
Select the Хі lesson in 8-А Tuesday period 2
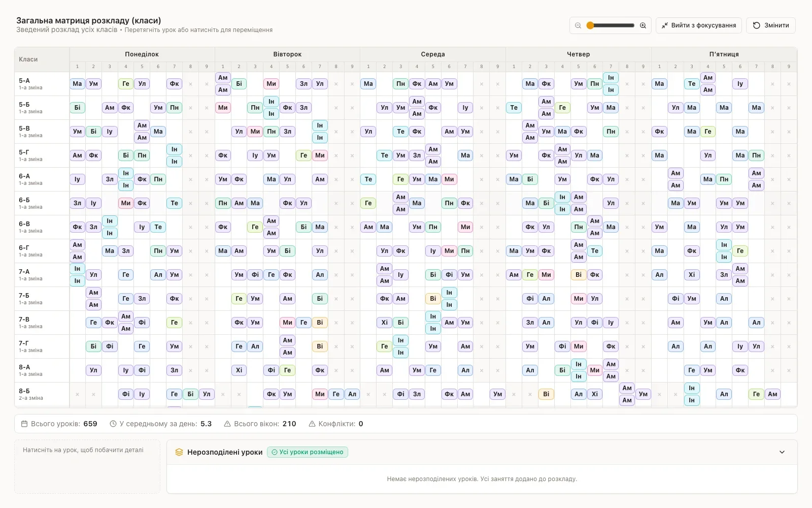tap(239, 370)
